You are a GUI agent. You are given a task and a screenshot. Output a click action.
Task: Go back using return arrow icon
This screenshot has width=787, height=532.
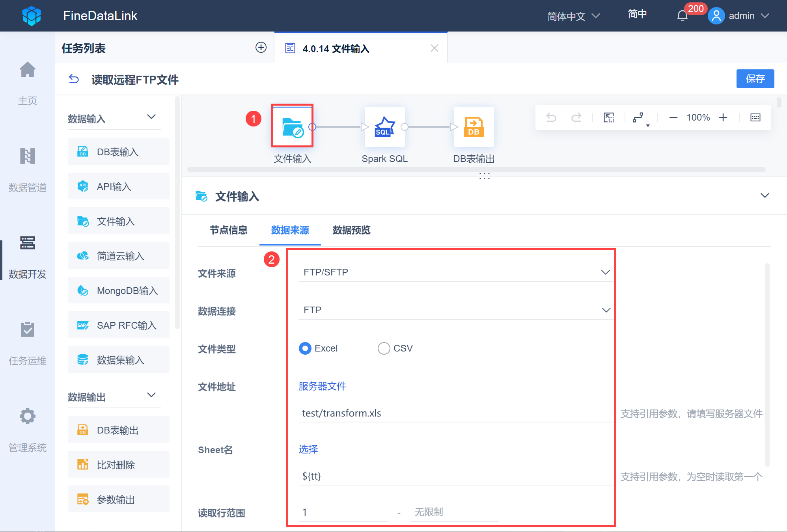click(74, 79)
